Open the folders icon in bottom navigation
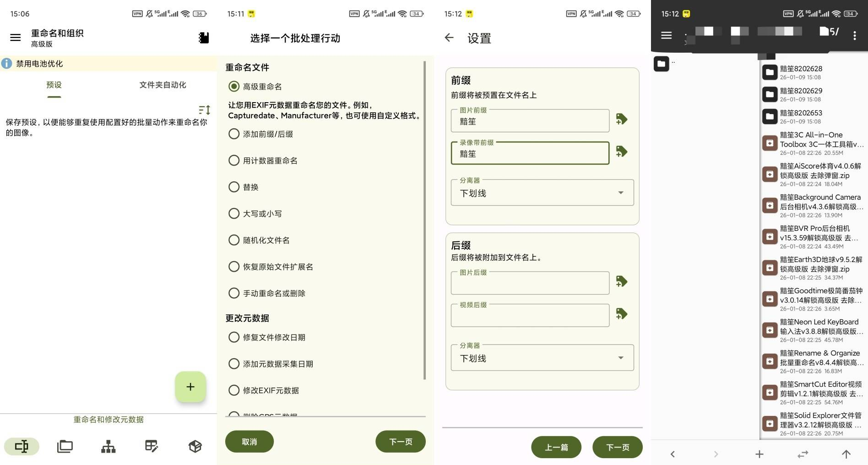This screenshot has width=868, height=465. point(65,446)
